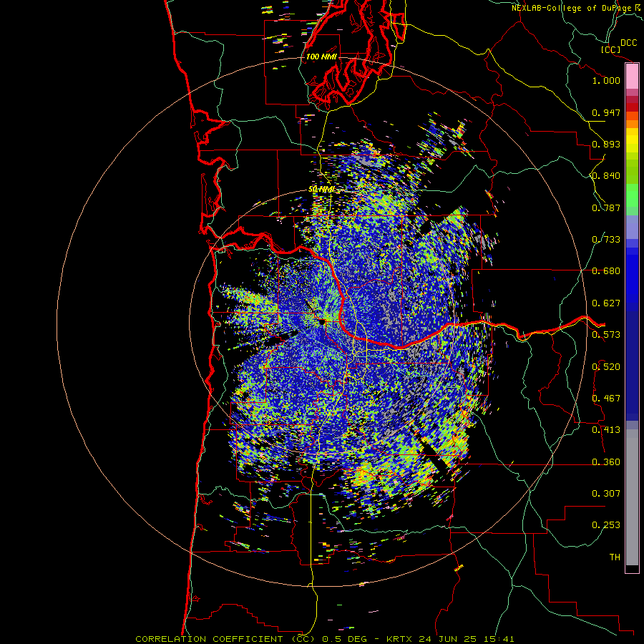This screenshot has height=644, width=644.
Task: Click the 0.573 scale value
Action: (606, 335)
